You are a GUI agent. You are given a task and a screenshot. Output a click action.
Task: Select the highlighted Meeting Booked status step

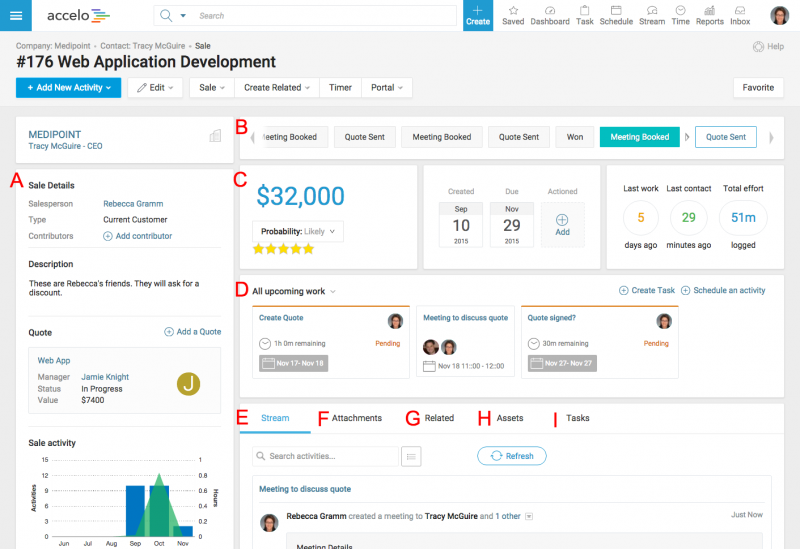pyautogui.click(x=639, y=137)
